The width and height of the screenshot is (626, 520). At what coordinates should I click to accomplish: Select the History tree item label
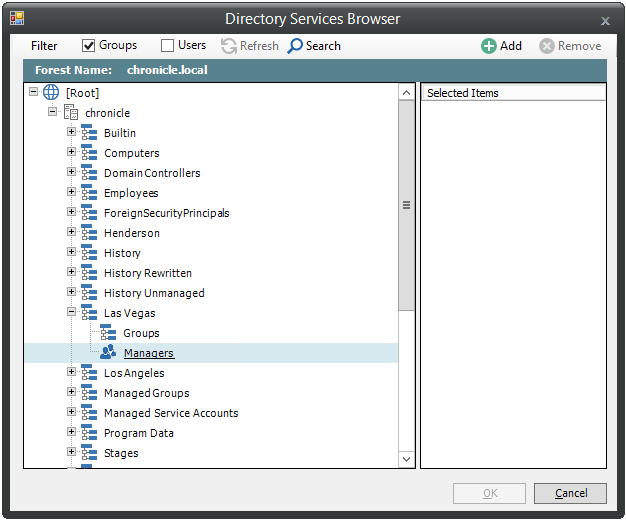122,253
